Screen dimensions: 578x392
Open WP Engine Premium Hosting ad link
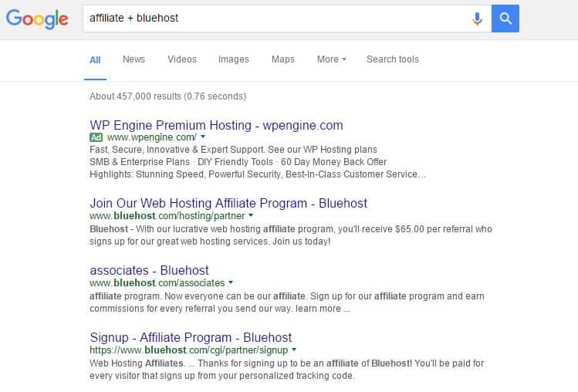[216, 125]
